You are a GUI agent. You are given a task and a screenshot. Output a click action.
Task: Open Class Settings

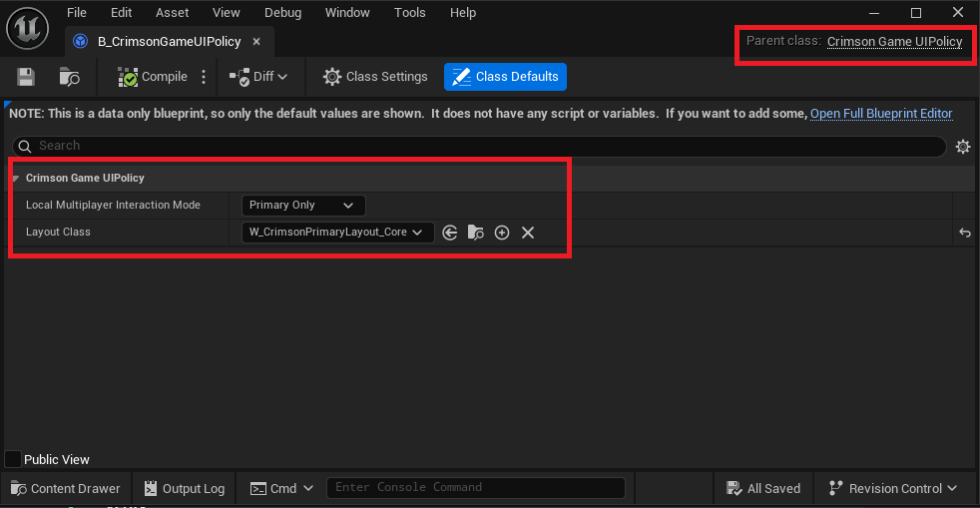(375, 77)
